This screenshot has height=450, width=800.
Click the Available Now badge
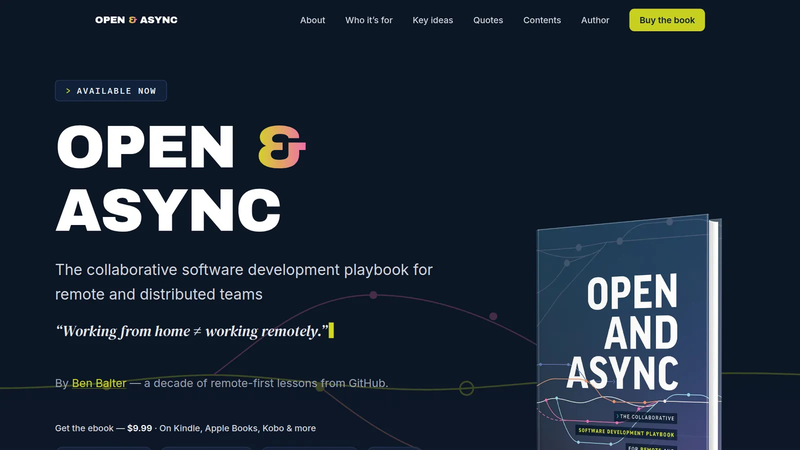[111, 91]
